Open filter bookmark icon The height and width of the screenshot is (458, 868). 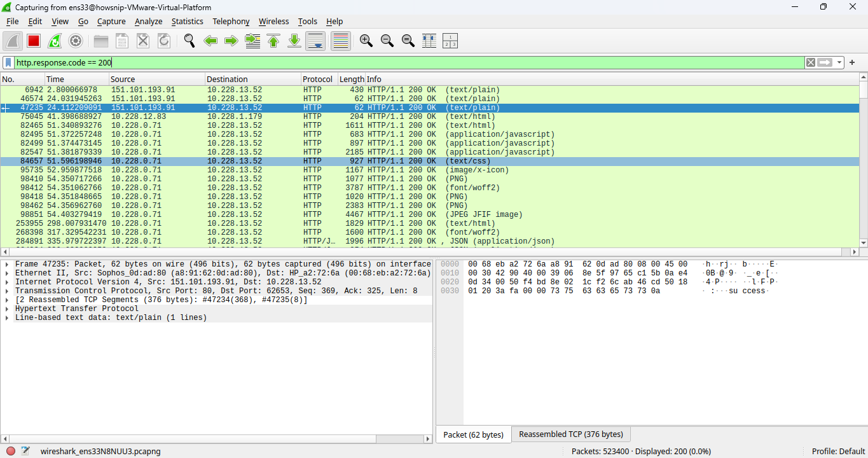click(8, 62)
